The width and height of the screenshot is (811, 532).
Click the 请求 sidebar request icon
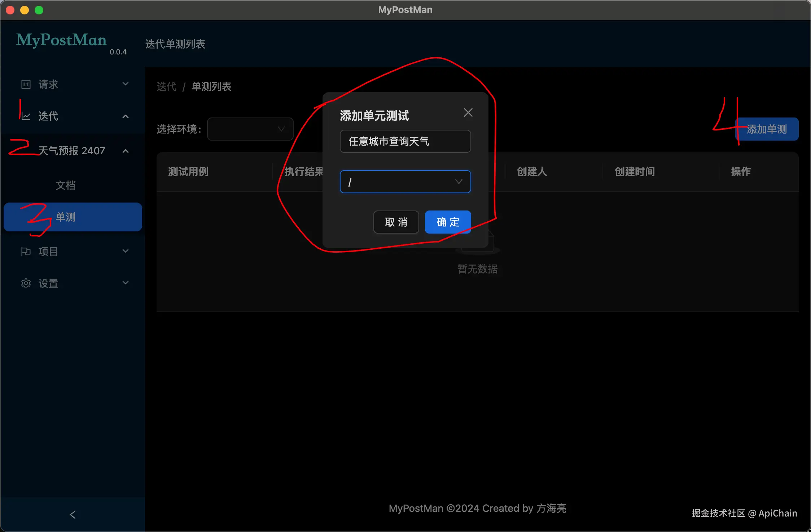pos(26,84)
